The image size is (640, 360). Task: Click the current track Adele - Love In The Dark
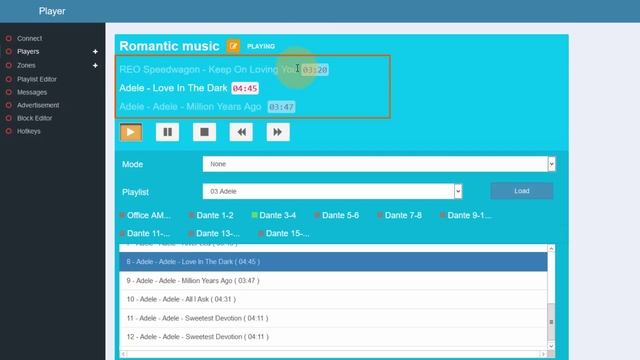(173, 88)
